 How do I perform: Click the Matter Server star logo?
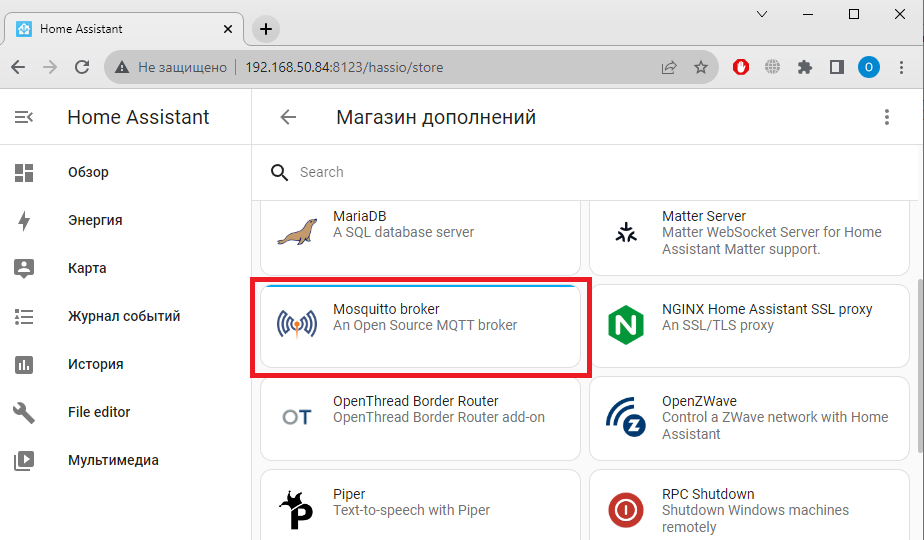626,232
